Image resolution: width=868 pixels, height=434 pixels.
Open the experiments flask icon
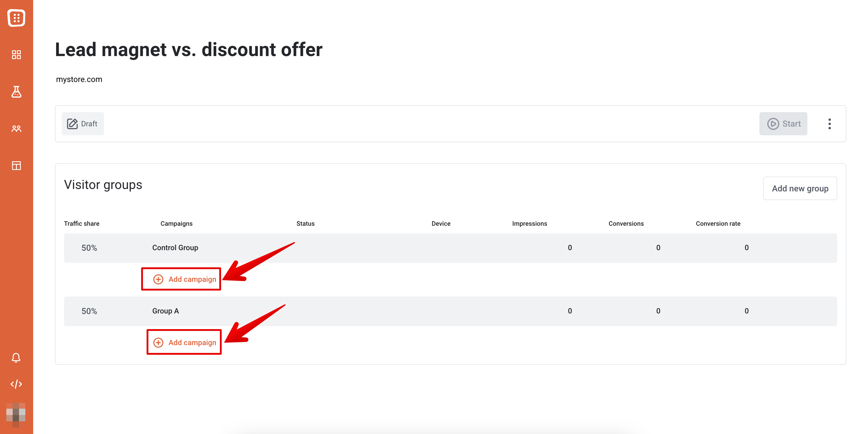click(x=16, y=92)
